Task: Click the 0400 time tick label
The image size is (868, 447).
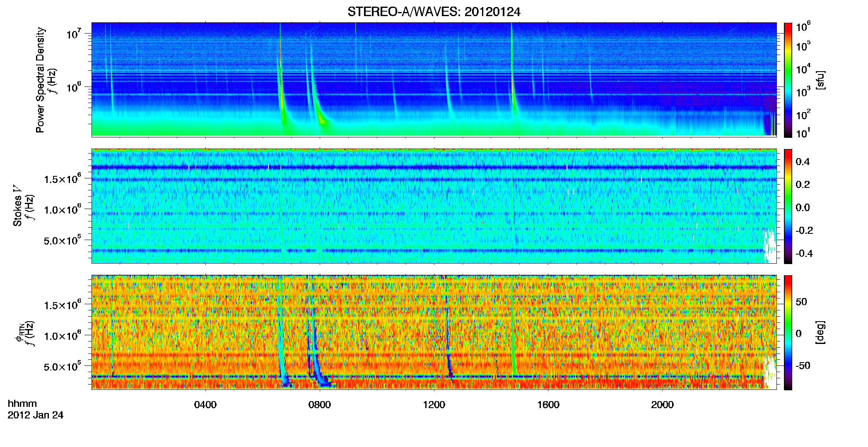Action: 205,404
